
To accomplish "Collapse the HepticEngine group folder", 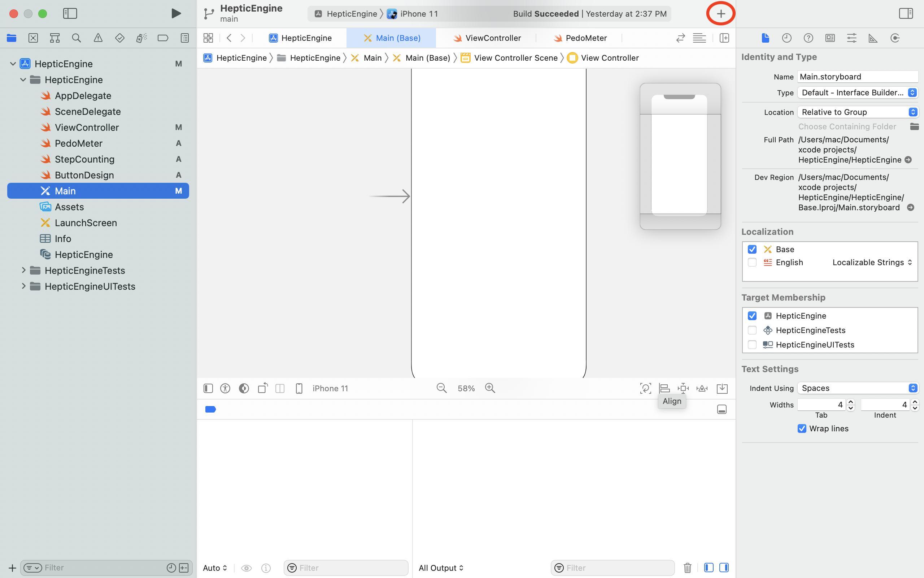I will coord(23,79).
